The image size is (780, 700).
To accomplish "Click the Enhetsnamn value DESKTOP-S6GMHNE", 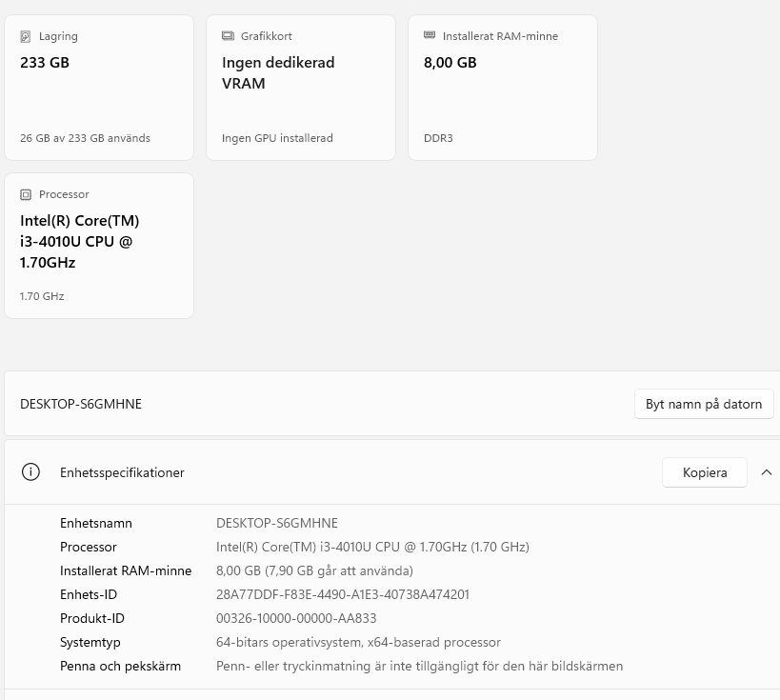I will pyautogui.click(x=277, y=523).
